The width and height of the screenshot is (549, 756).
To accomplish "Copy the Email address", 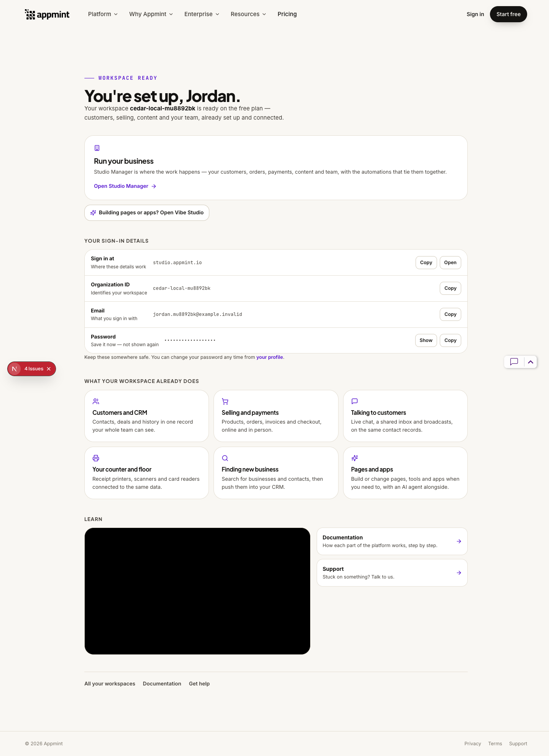I will 450,314.
